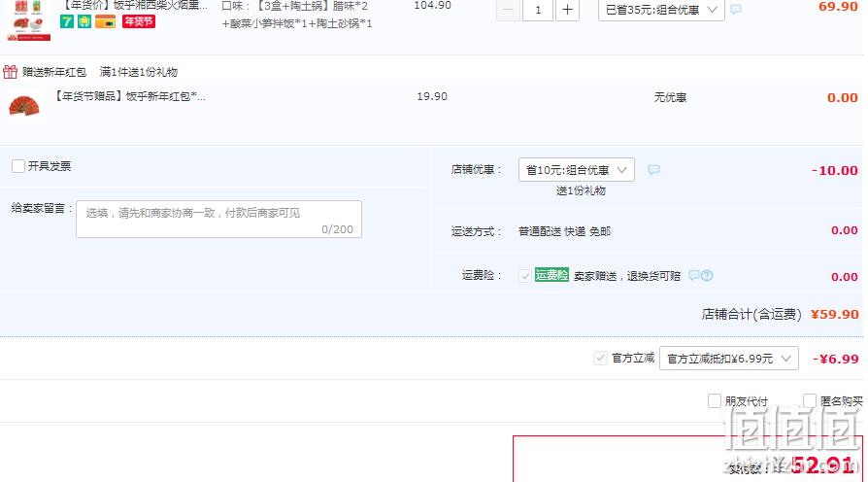Click the green 运费险 label badge
The image size is (868, 482).
551,275
